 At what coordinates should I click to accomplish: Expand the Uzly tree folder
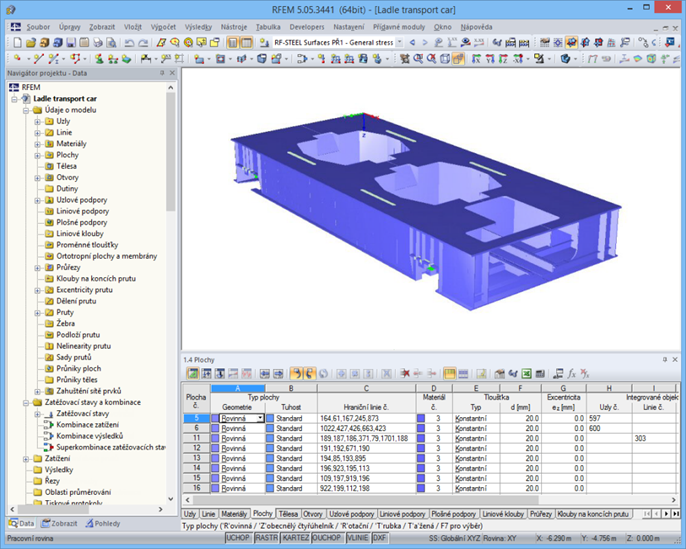point(38,121)
